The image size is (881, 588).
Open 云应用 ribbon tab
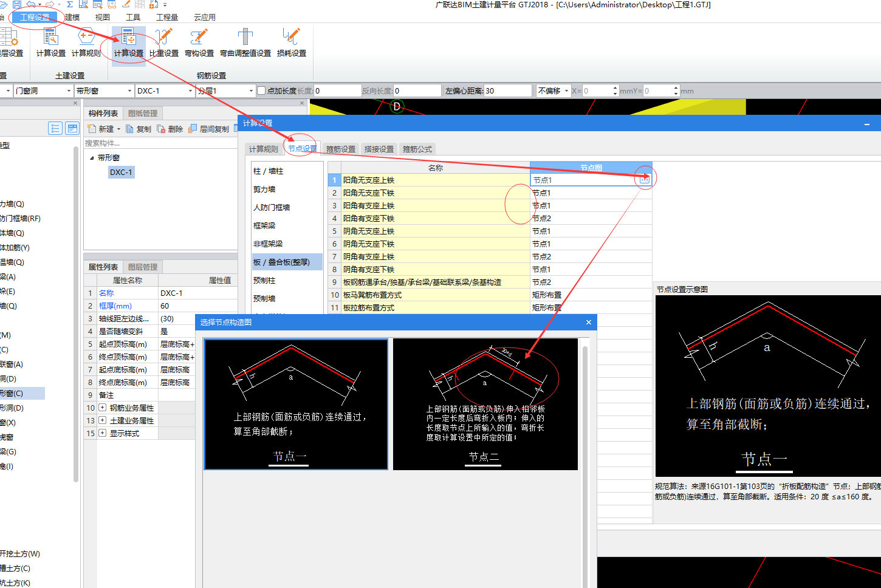(205, 17)
